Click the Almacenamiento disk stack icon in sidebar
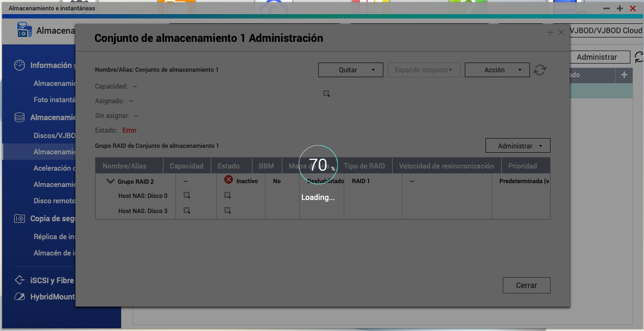 (20, 117)
